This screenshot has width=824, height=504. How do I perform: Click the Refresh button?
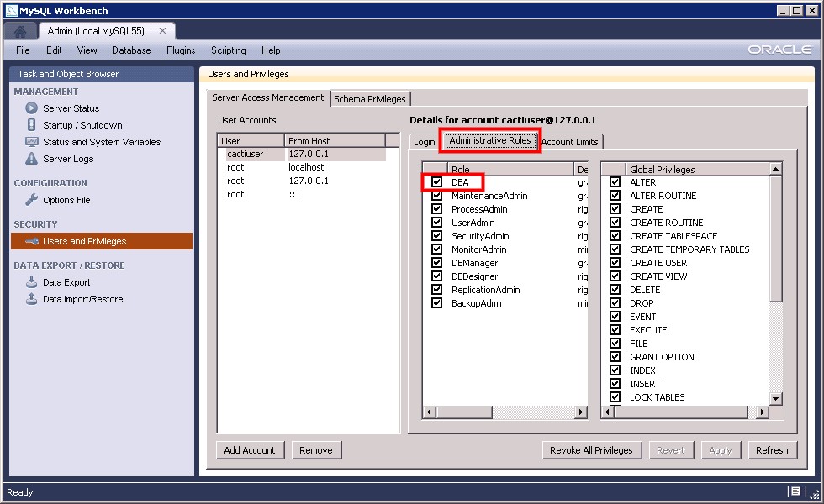(772, 450)
